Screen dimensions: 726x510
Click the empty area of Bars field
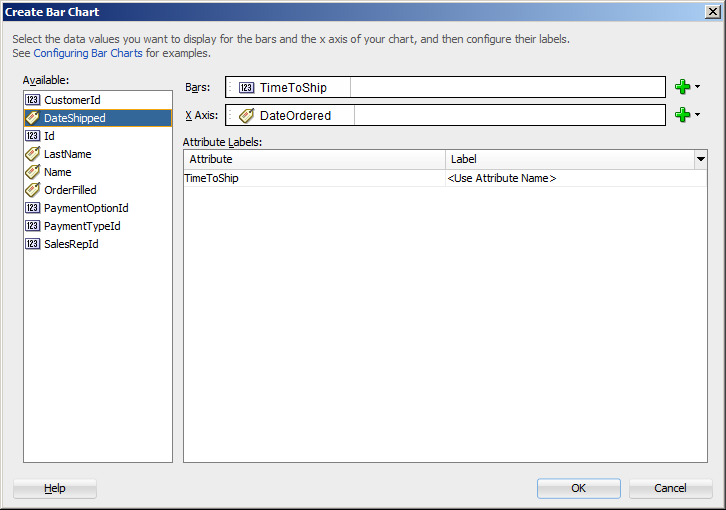coord(507,88)
